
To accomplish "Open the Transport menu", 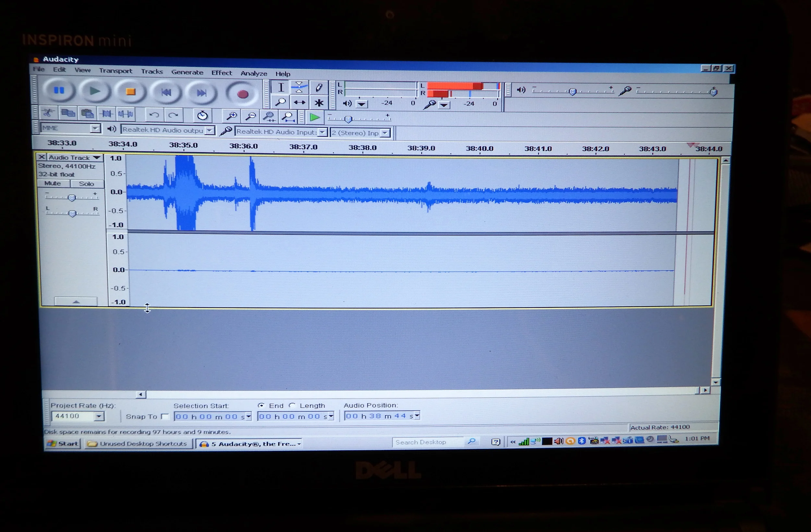I will tap(115, 71).
